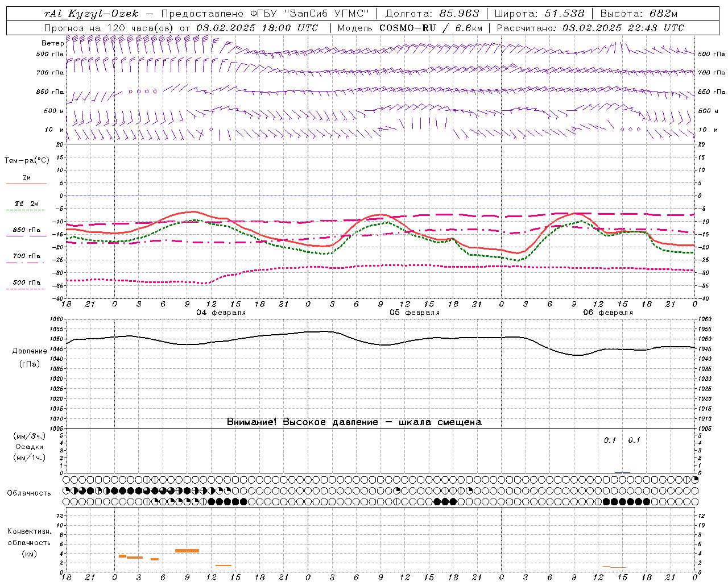Click the computed timestamp 03.02.2025 22:43 UTC
This screenshot has width=728, height=582.
(622, 28)
